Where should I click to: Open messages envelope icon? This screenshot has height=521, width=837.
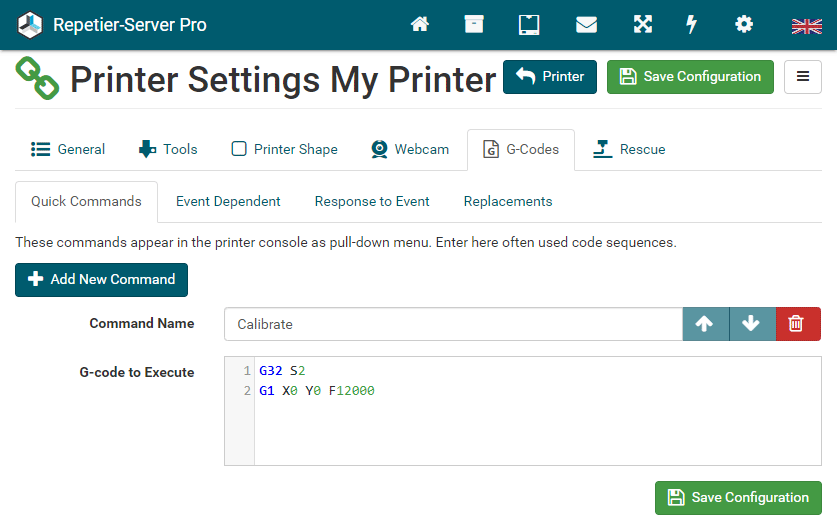coord(586,25)
